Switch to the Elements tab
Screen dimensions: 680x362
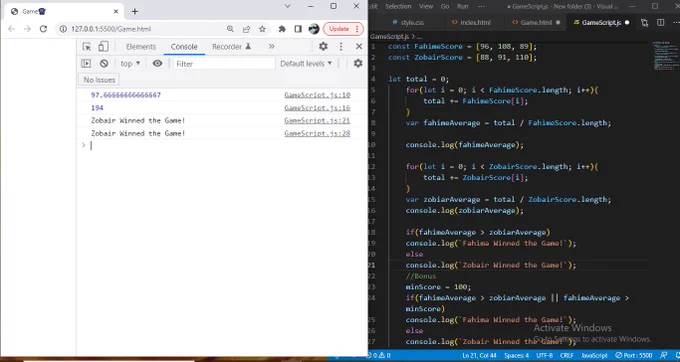141,46
